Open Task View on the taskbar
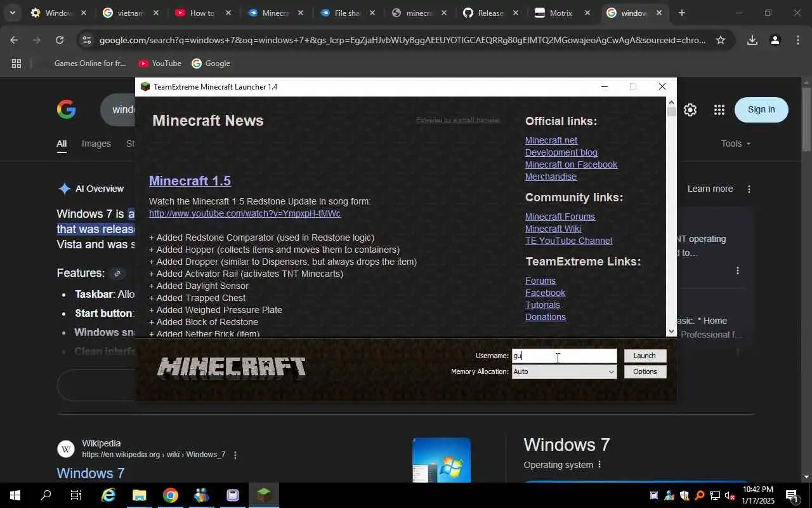This screenshot has height=508, width=812. click(76, 495)
